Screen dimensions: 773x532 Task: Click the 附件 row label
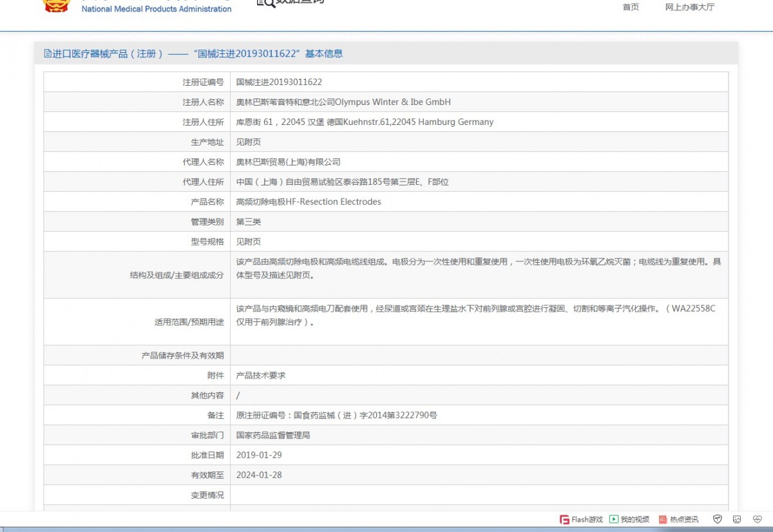point(216,375)
